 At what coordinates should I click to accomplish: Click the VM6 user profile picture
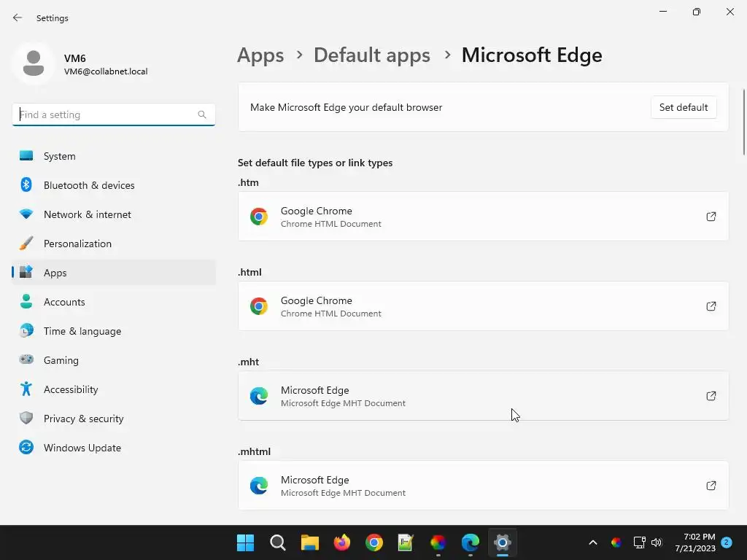tap(34, 63)
